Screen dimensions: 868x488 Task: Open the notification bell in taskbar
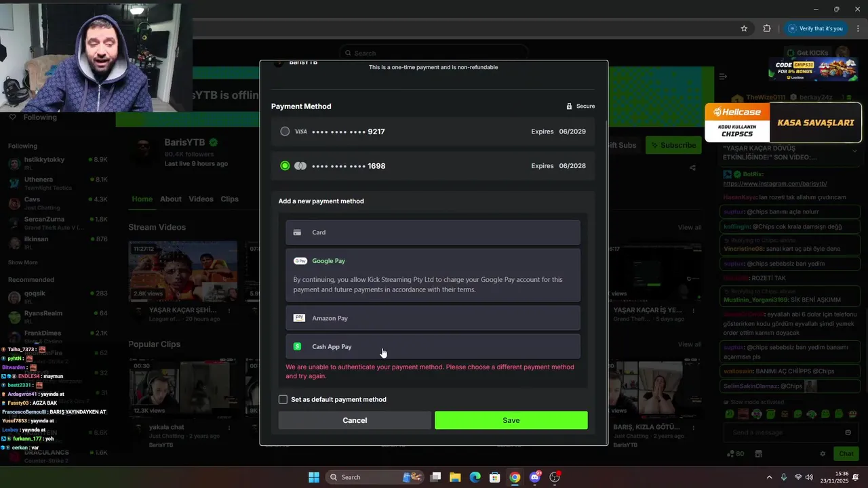point(855,477)
